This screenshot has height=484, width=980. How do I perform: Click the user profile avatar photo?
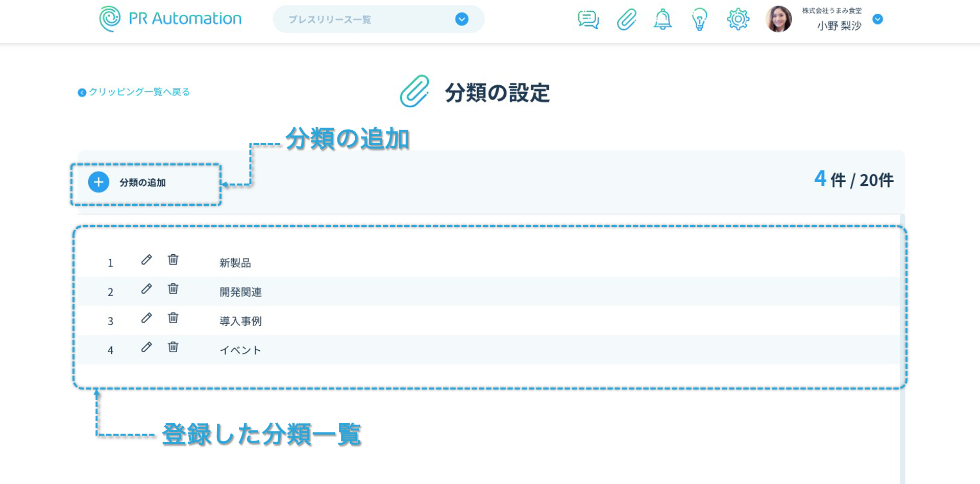[x=778, y=19]
